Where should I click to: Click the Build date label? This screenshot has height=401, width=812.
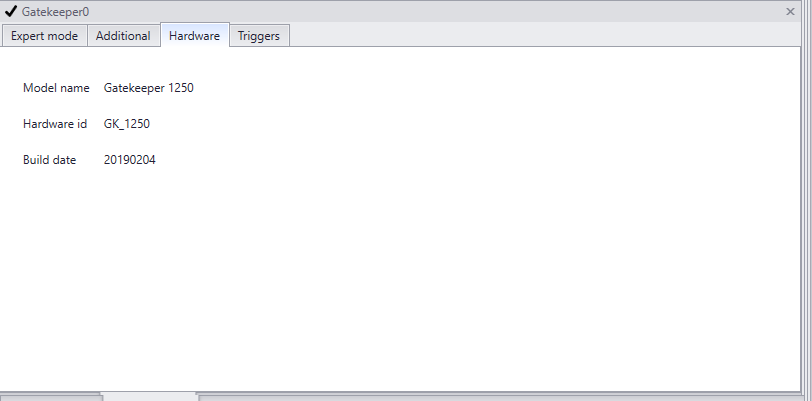[x=49, y=160]
